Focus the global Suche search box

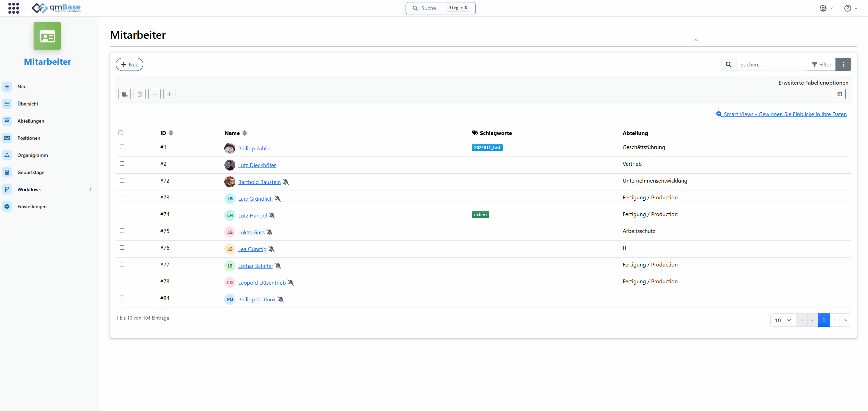click(441, 8)
